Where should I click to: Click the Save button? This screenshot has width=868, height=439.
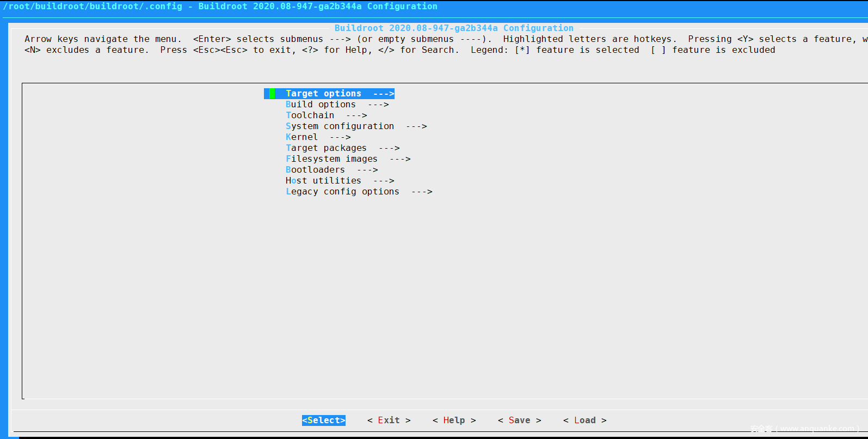click(519, 420)
